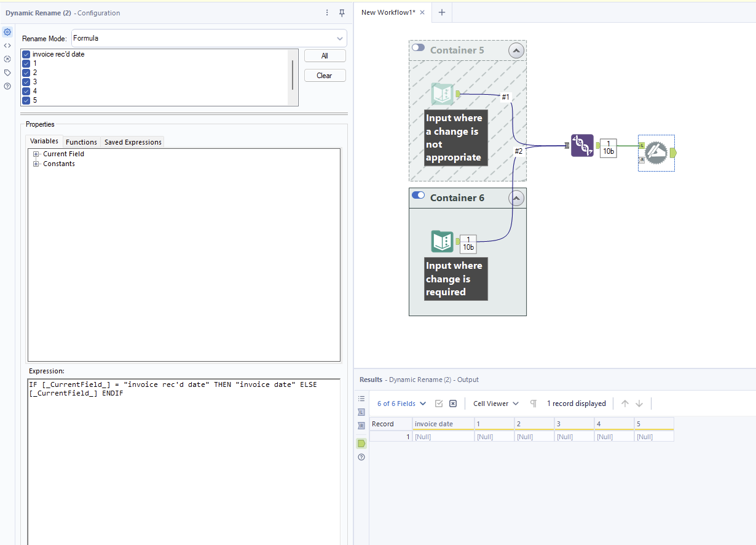Open the Cell Viewer dropdown
This screenshot has height=545, width=756.
(495, 403)
